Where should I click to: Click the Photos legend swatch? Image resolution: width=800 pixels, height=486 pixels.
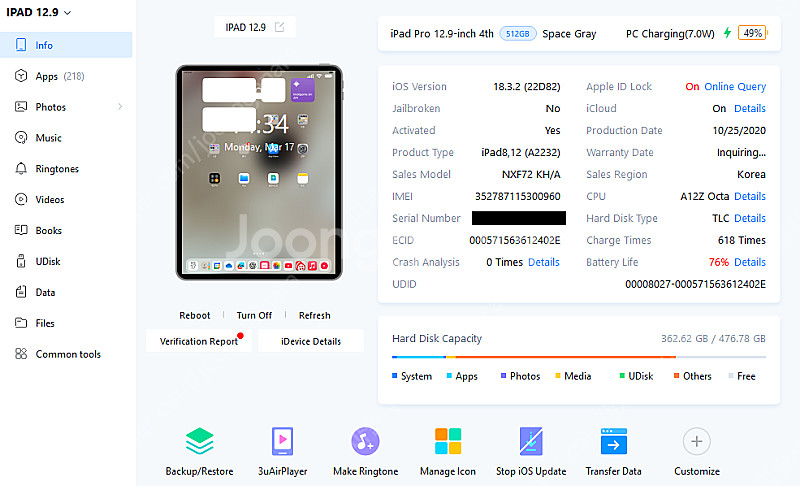pyautogui.click(x=504, y=376)
